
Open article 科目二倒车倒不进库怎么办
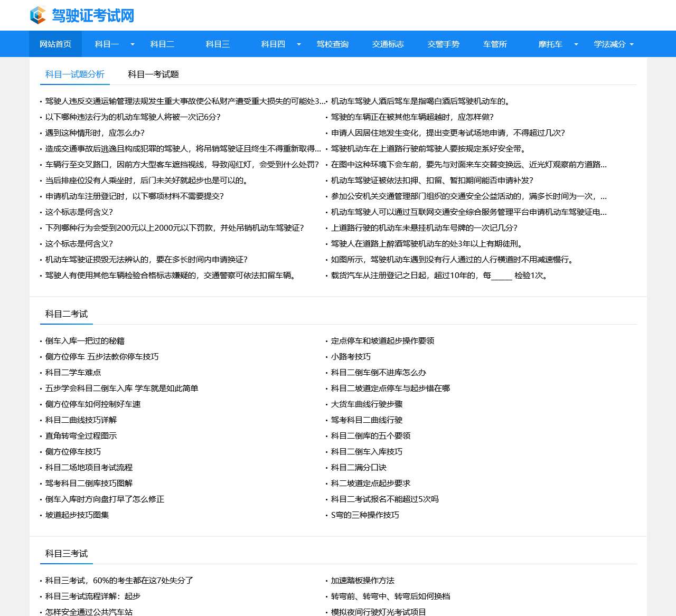click(x=379, y=373)
